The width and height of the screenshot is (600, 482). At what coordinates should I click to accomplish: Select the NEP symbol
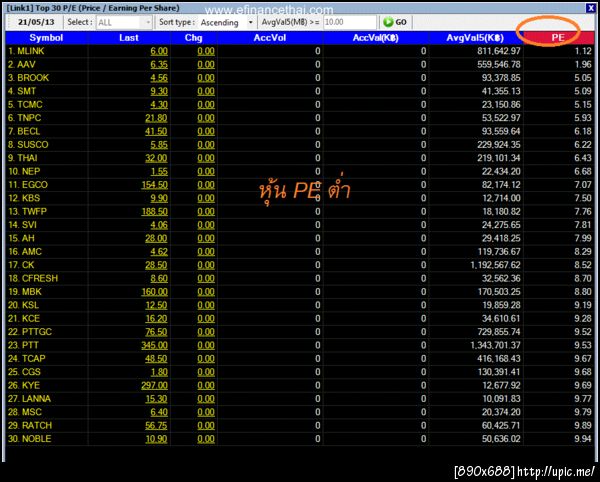point(31,171)
